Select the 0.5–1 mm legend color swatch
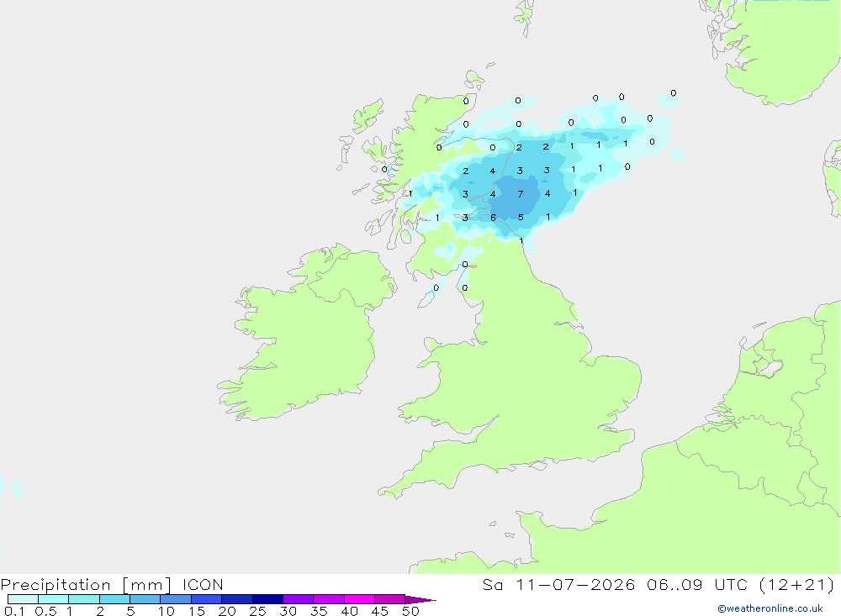This screenshot has width=841, height=616. [x=53, y=599]
